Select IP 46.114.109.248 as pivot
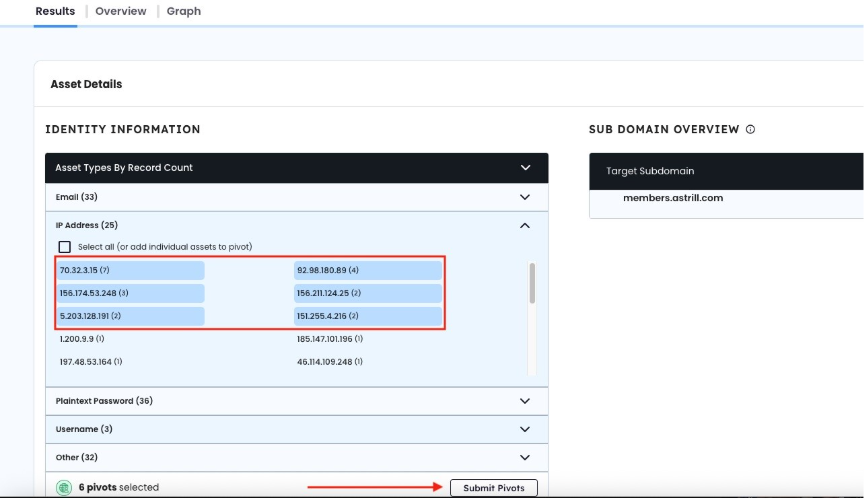 click(x=330, y=362)
